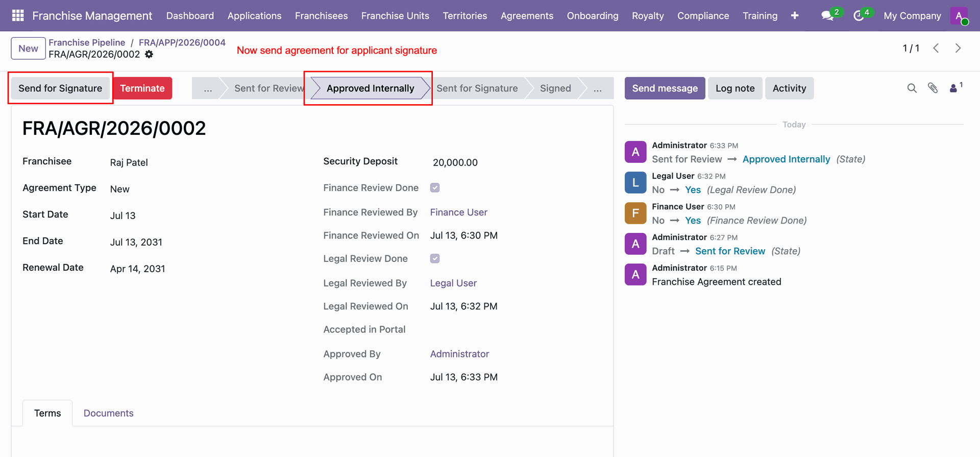Open the Territories menu
980x457 pixels.
(x=464, y=16)
